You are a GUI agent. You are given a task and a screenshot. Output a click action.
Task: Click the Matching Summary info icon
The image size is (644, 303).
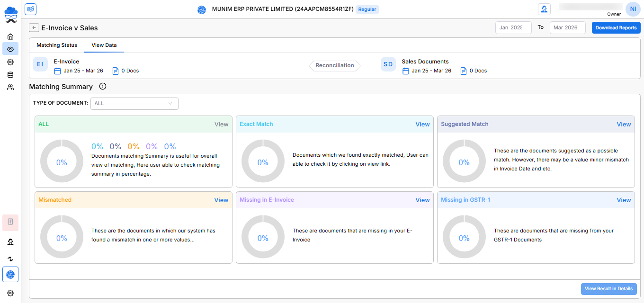click(103, 87)
